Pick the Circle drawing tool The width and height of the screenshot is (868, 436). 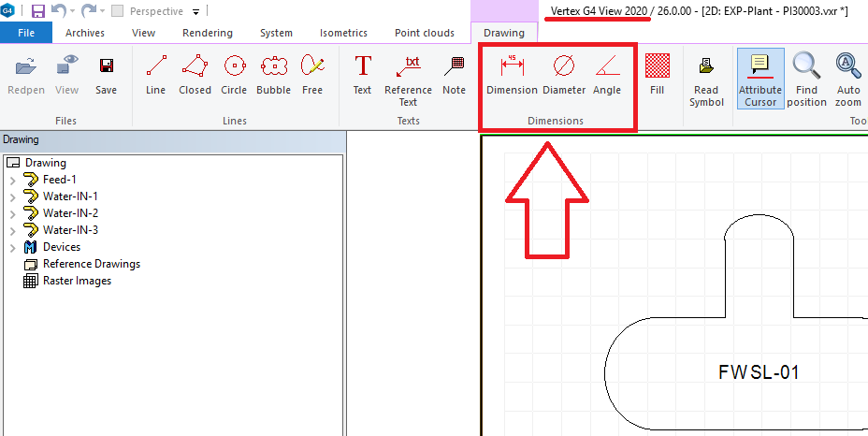pos(234,75)
